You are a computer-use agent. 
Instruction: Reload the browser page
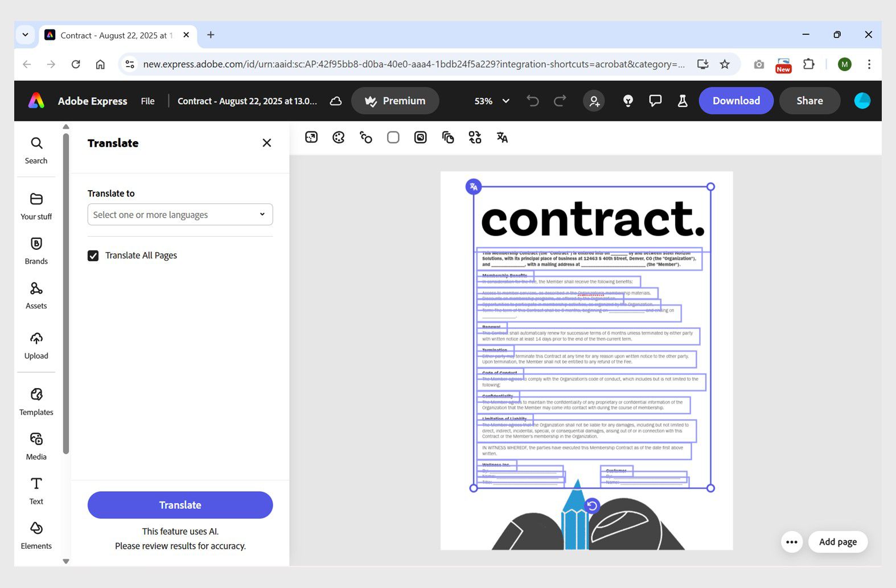[76, 64]
